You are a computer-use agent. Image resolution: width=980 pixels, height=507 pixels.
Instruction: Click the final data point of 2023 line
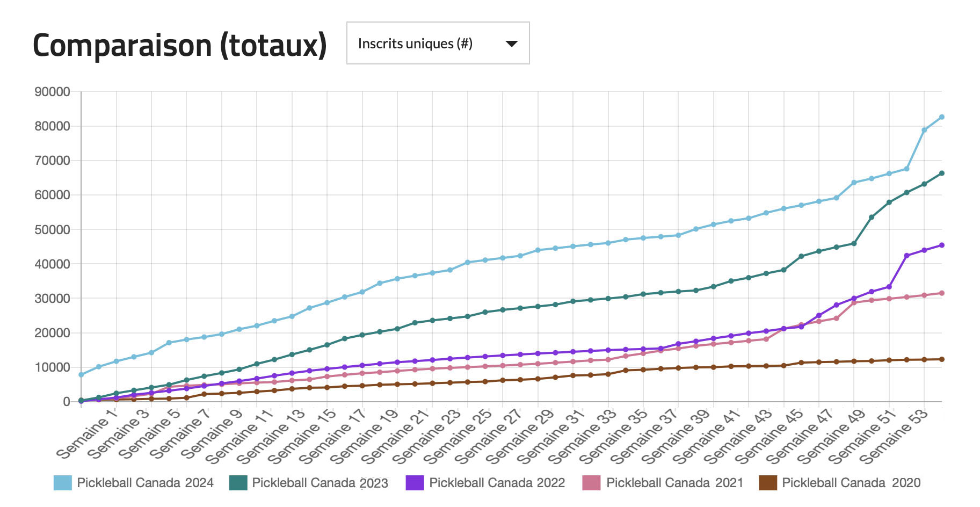pos(941,173)
